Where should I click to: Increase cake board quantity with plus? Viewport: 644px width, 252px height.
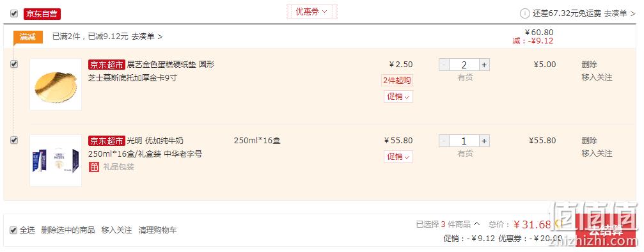[484, 65]
